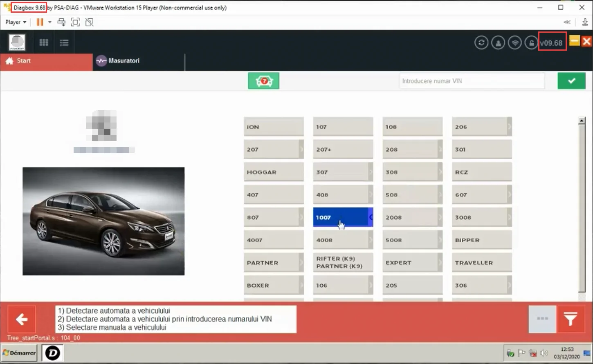Expand the 207 model submenu arrow
Screen dimensions: 593x364
[301, 150]
